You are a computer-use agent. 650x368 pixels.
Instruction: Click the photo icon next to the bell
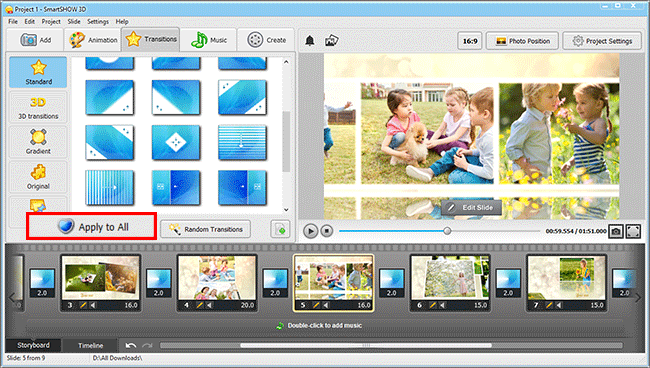(332, 40)
